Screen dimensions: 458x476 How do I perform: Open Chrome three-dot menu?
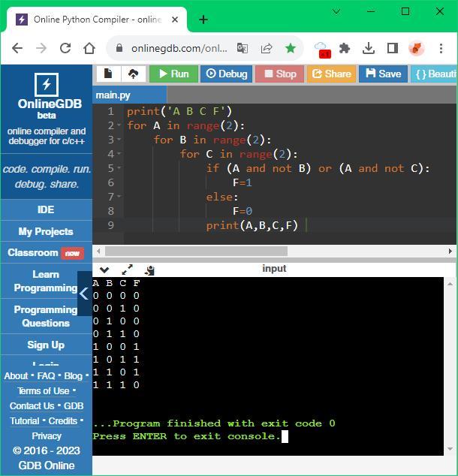coord(441,48)
